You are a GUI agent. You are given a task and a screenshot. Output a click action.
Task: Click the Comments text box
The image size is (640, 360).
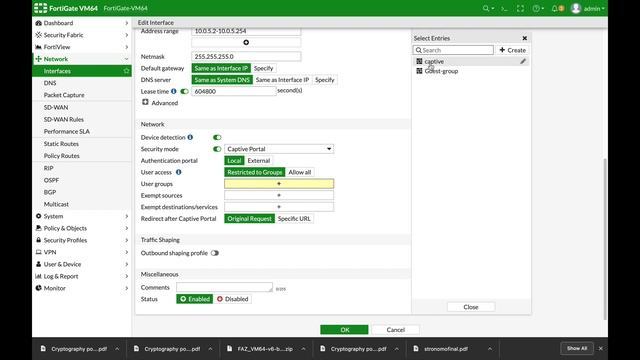[224, 287]
